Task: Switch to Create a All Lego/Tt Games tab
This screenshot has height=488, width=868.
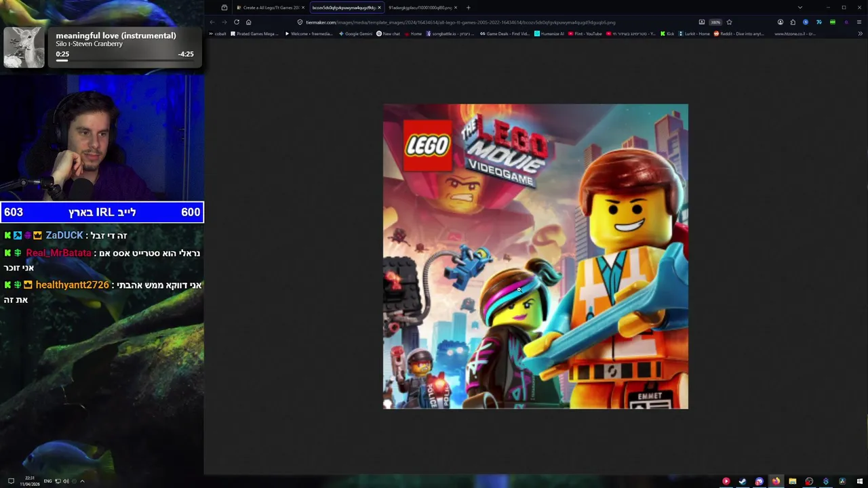Action: (x=271, y=7)
